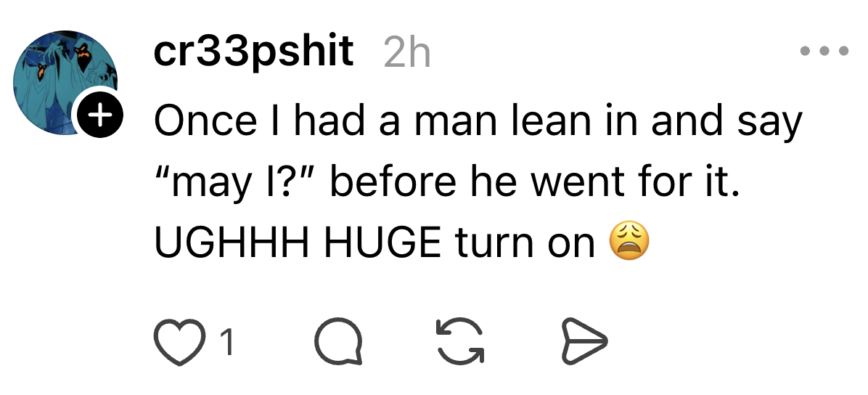The width and height of the screenshot is (868, 395).
Task: View cr33pshit's ghost profile picture
Action: [65, 83]
